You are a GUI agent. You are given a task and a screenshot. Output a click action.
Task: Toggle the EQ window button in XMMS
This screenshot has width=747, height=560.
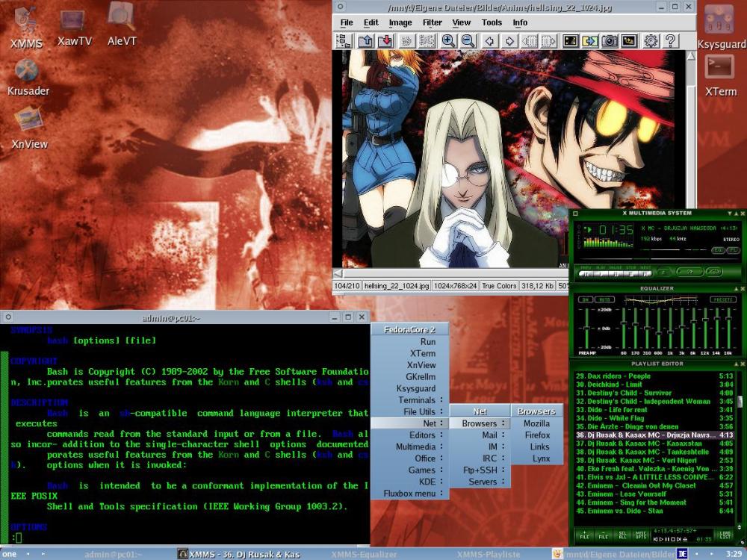point(718,250)
